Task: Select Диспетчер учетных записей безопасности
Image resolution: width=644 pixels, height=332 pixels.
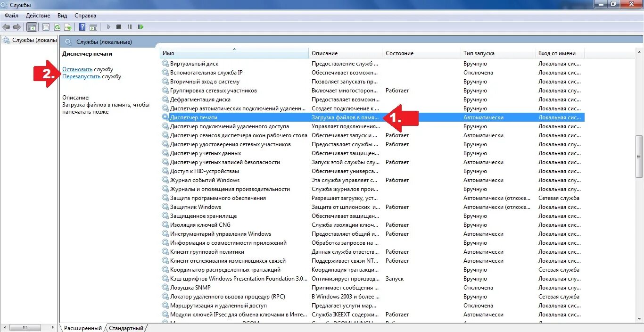Action: [225, 162]
